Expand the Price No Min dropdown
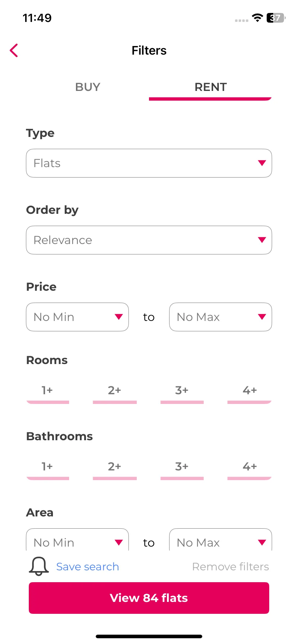Viewport: 298px width, 644px height. click(77, 317)
